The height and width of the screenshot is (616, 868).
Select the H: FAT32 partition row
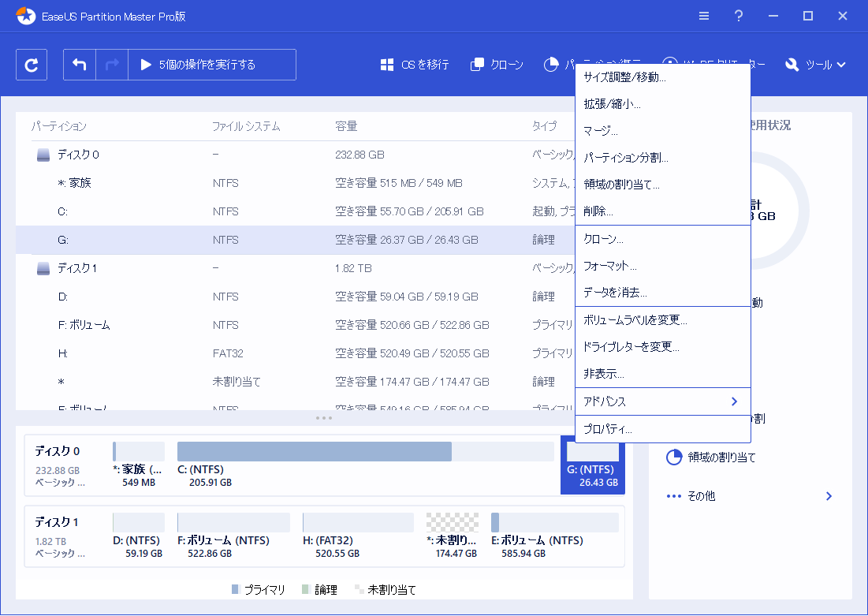click(296, 353)
